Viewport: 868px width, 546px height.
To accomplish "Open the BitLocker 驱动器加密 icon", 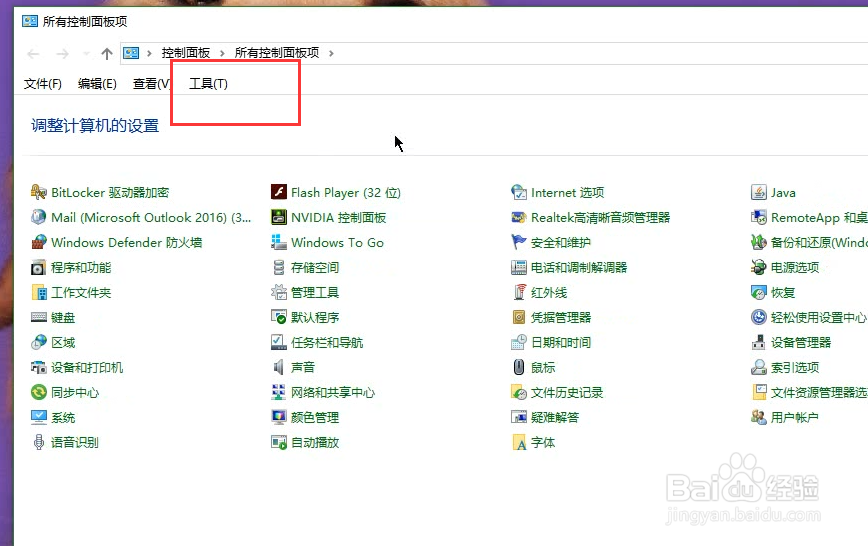I will pyautogui.click(x=38, y=192).
